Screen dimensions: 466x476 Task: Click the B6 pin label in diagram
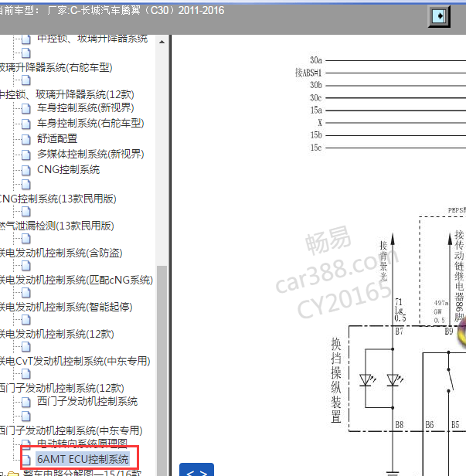coord(429,425)
